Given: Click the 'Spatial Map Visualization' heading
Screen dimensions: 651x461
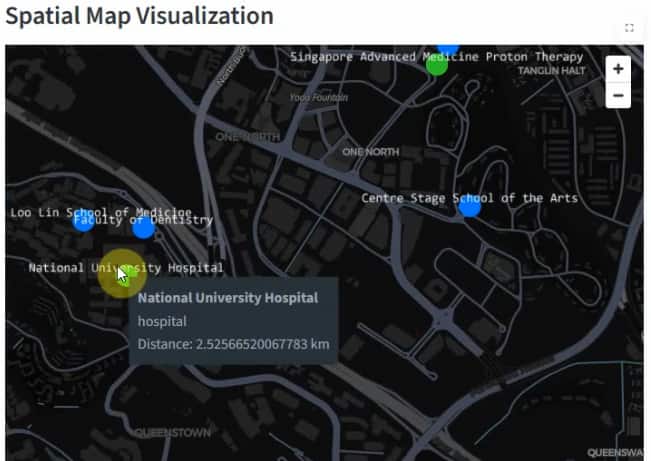Looking at the screenshot, I should pyautogui.click(x=140, y=16).
